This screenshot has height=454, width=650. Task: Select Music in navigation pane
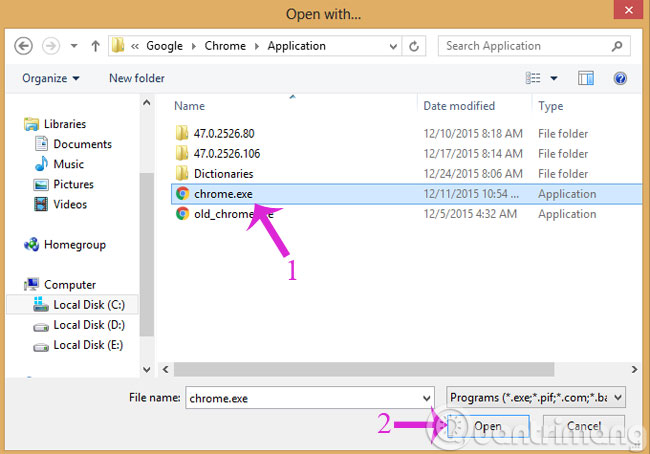pos(68,164)
